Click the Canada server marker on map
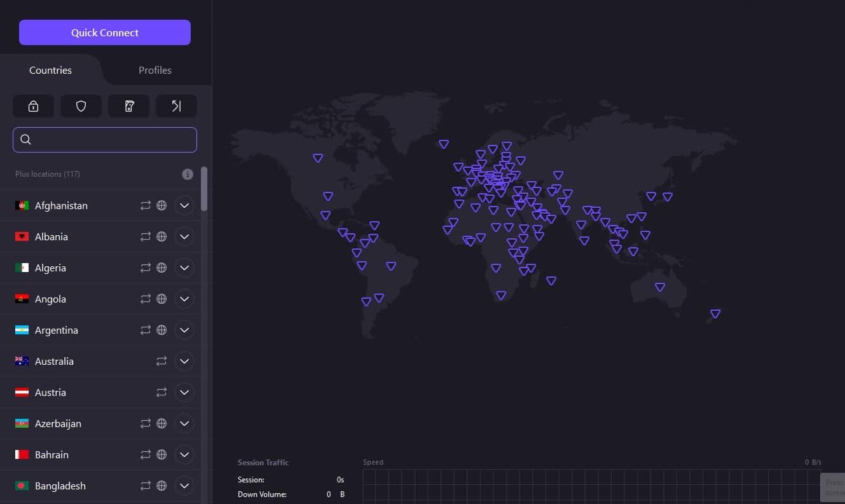 click(318, 158)
